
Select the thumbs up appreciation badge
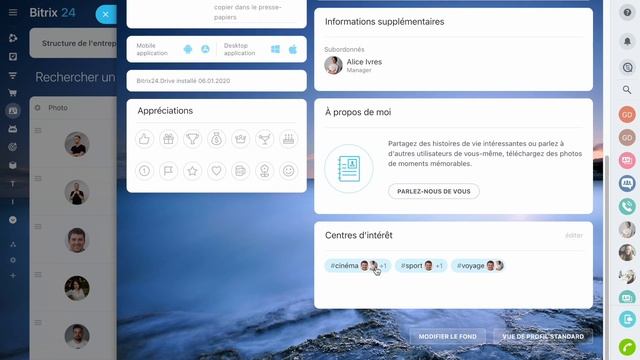[x=144, y=139]
